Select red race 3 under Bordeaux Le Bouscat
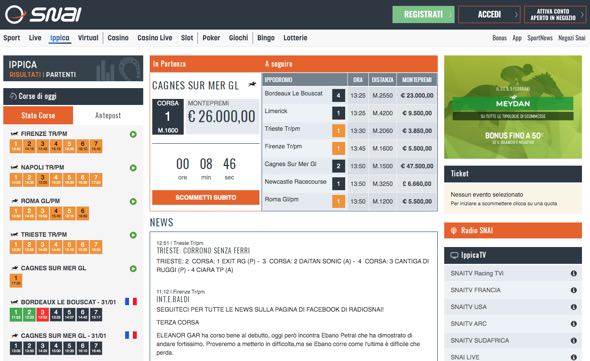This screenshot has height=361, width=590. point(43,314)
